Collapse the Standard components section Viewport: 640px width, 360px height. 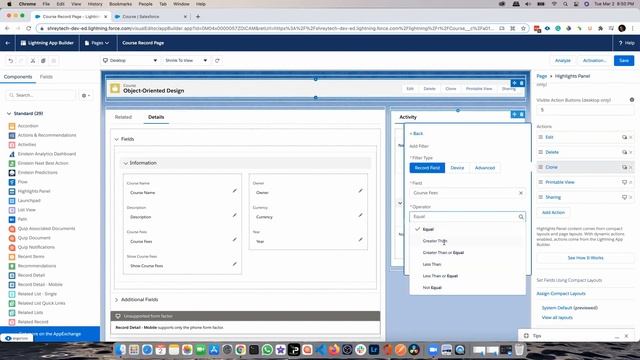tap(9, 113)
